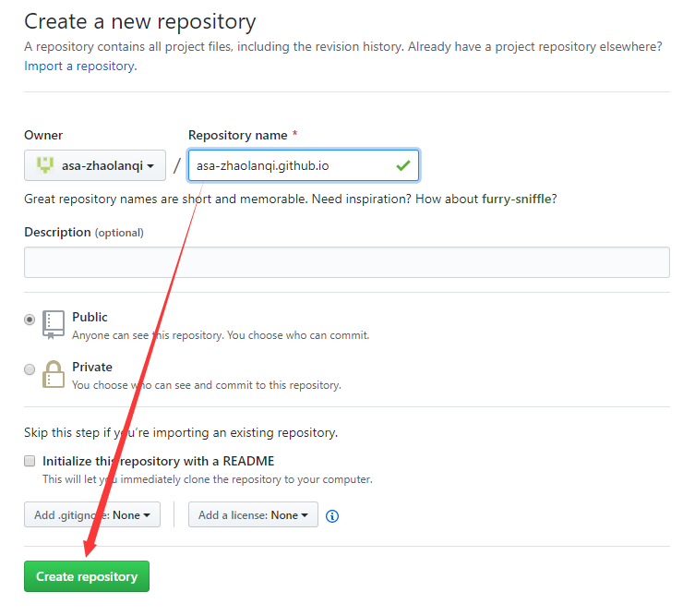
Task: Open the Import a repository link
Action: (x=79, y=66)
